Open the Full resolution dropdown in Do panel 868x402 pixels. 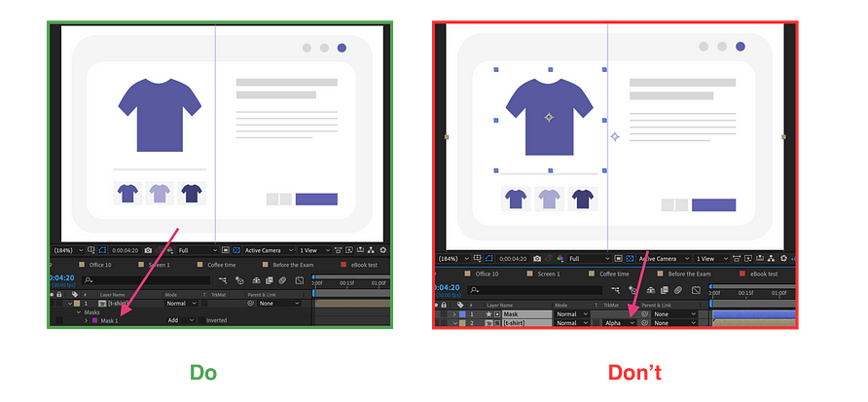(x=198, y=250)
